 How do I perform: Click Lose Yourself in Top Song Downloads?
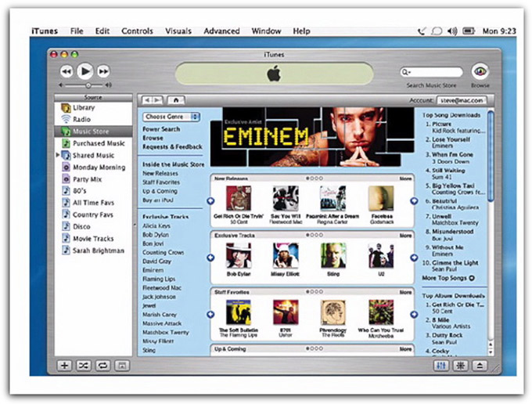point(451,139)
